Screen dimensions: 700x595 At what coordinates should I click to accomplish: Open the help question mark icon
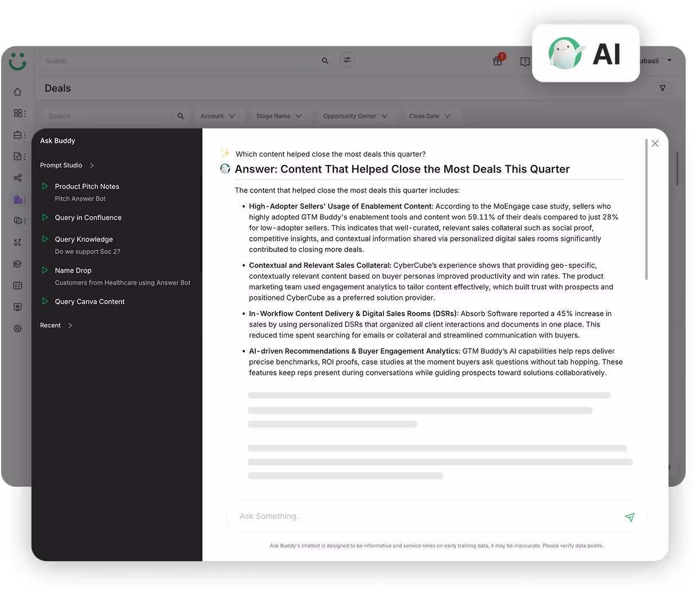[x=525, y=61]
